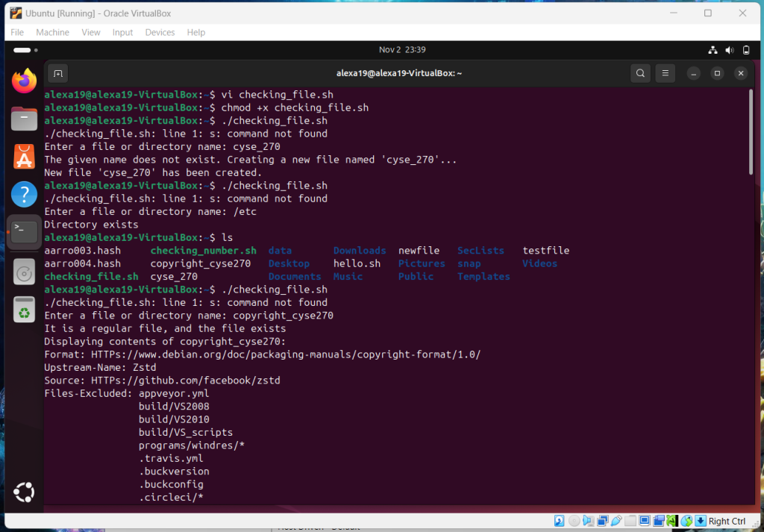Open the Files manager in dock
Screen dimensions: 764x532
tap(24, 119)
